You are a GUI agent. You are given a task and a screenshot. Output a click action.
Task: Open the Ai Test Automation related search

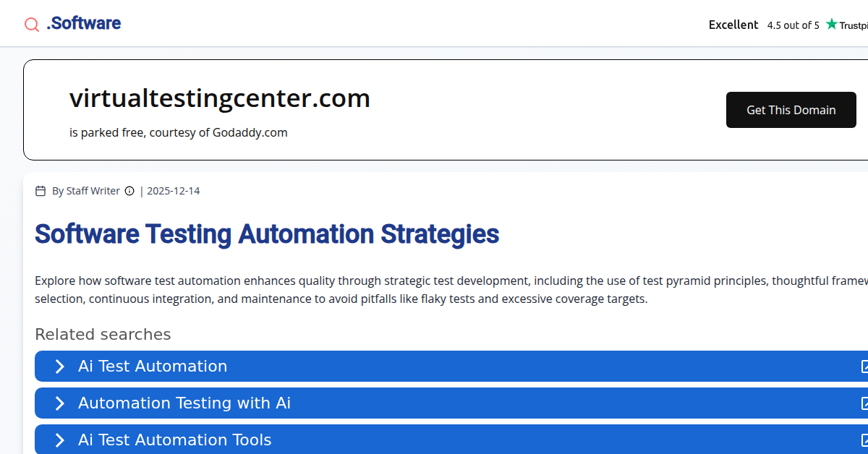(x=153, y=367)
